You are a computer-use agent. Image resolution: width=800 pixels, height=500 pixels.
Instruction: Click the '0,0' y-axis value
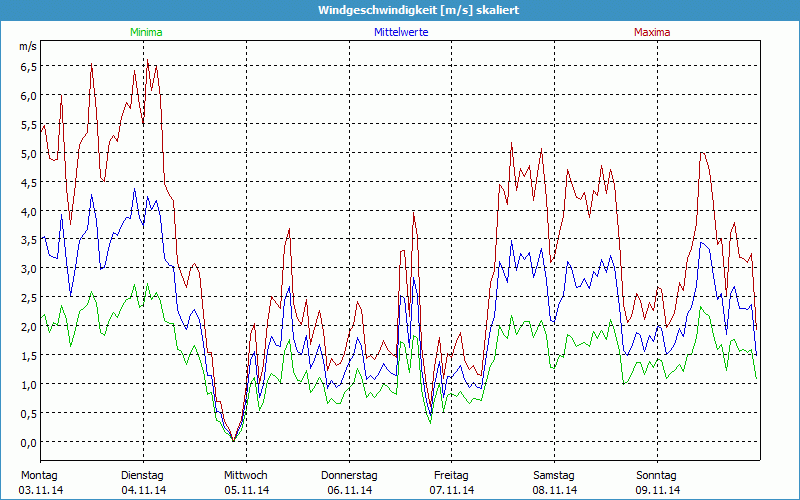pos(29,442)
